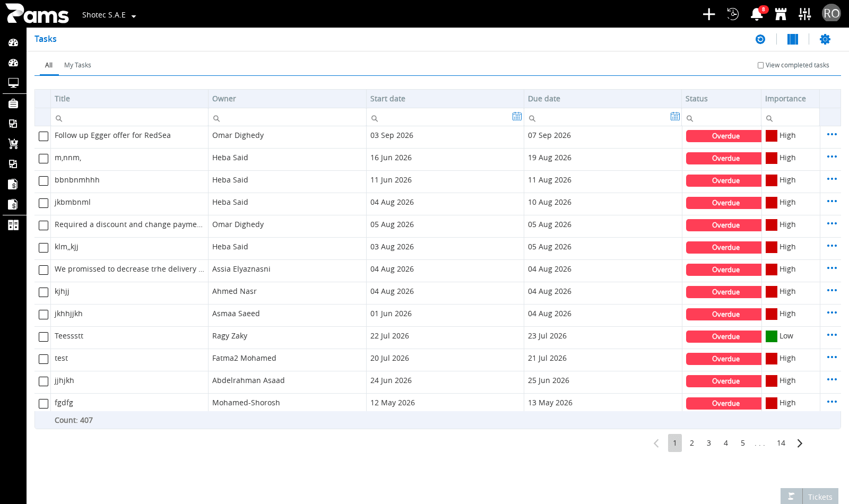Open actions menu for Follow up Egger row
The image size is (849, 504).
point(831,135)
